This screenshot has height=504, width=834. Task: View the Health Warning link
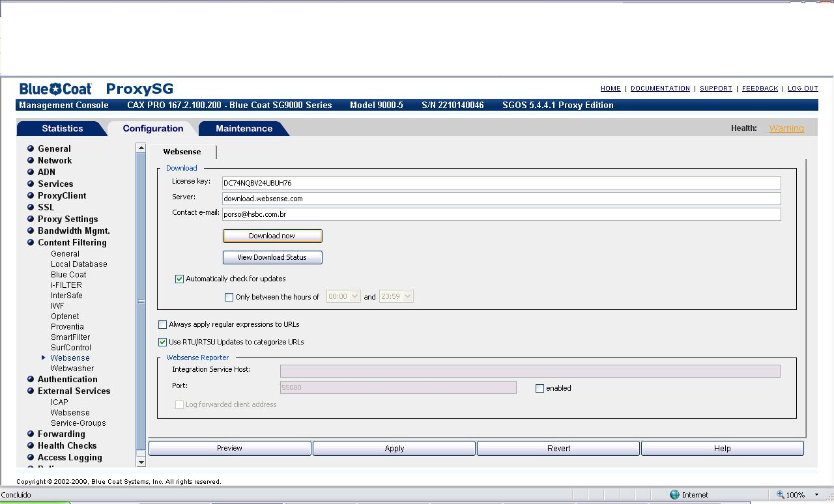pos(786,128)
